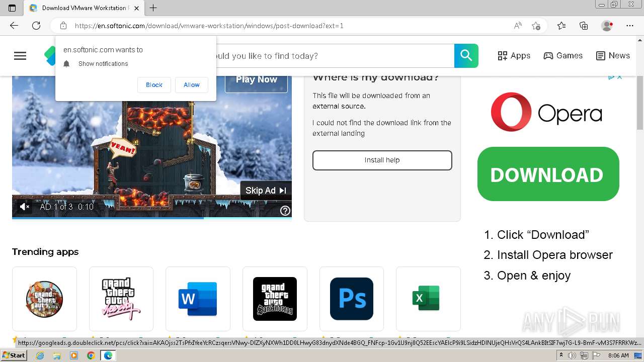Viewport: 644px width, 362px height.
Task: Open the volume tray icon
Action: coord(573,355)
